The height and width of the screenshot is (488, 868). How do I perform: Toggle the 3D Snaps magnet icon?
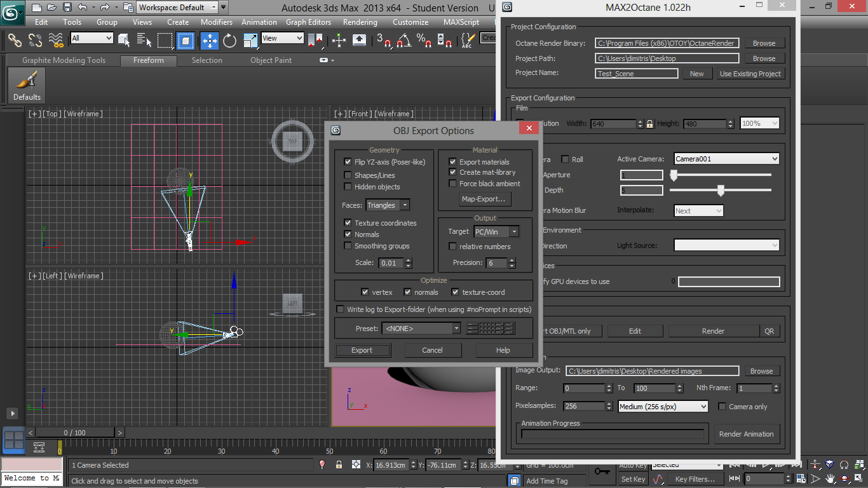click(x=383, y=40)
